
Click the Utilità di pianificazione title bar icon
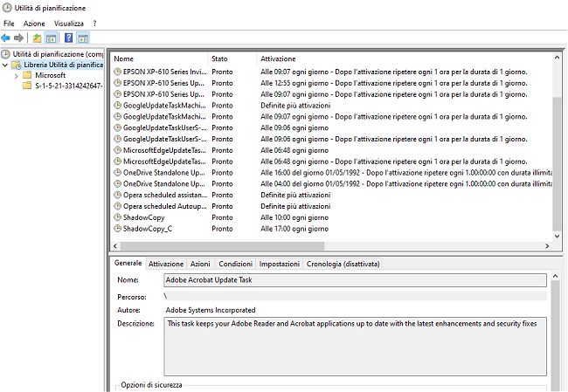click(x=7, y=8)
